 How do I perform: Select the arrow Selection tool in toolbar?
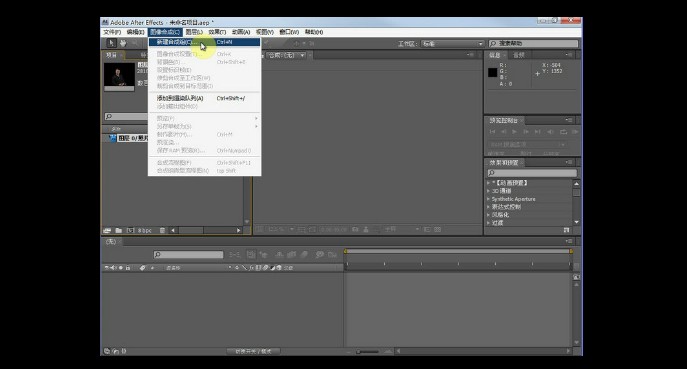[111, 43]
